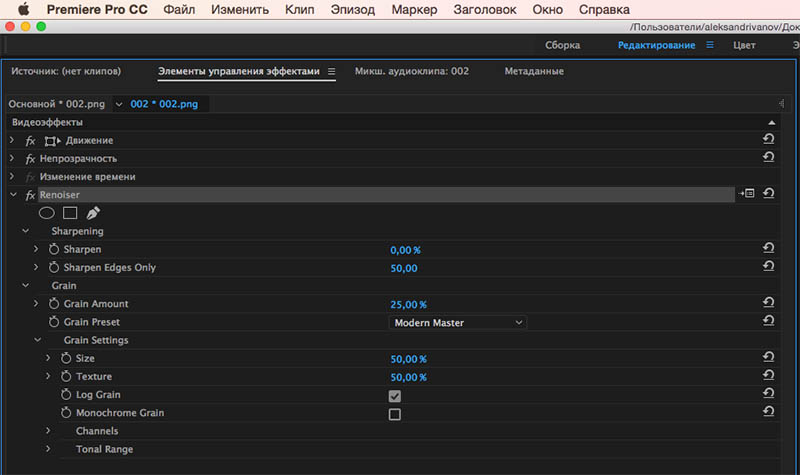800x475 pixels.
Task: Toggle the Движение fx switch
Action: [30, 141]
